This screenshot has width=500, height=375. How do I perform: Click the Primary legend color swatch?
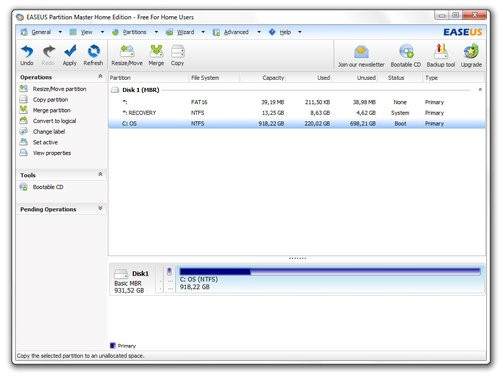[x=113, y=346]
